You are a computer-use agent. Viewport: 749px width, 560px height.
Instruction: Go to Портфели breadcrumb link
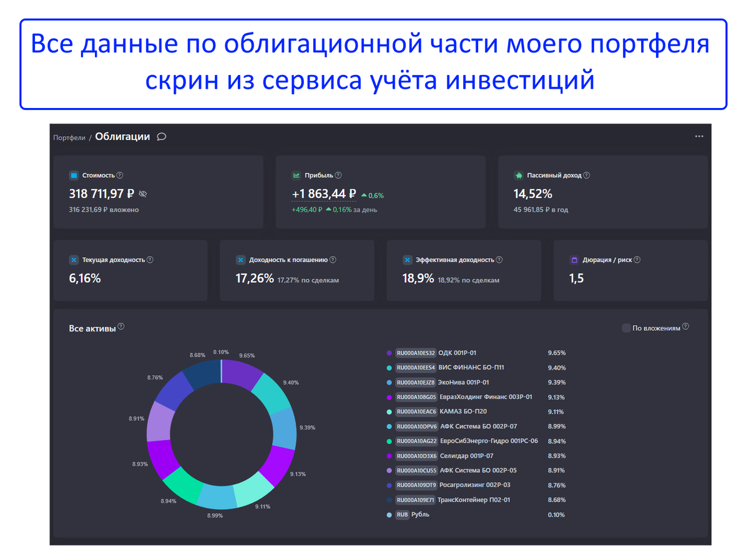69,137
